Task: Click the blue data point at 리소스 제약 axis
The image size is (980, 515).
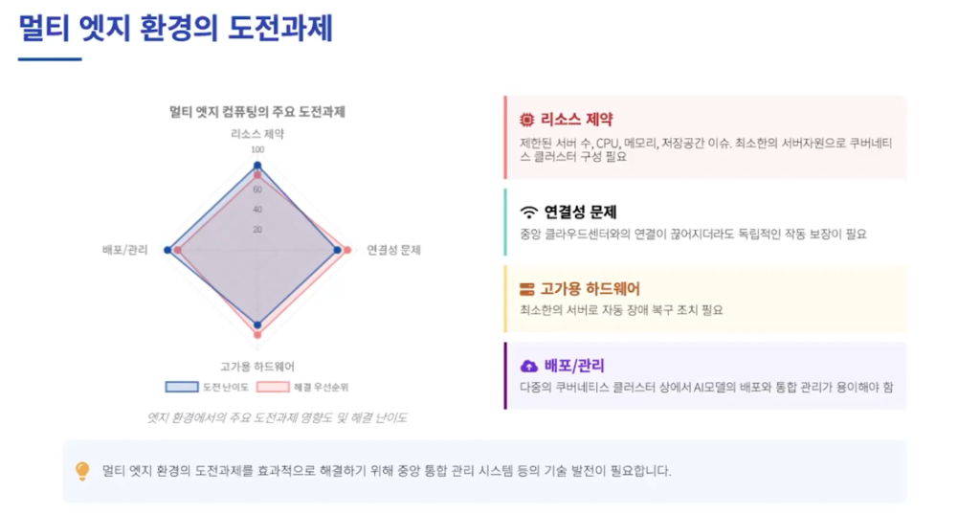Action: 256,166
